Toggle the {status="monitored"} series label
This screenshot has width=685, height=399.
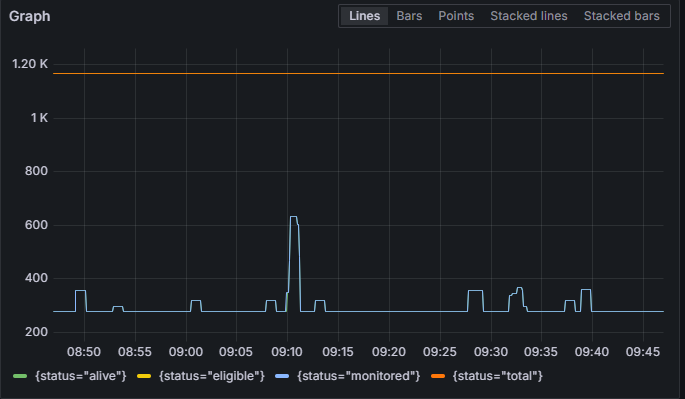point(359,376)
